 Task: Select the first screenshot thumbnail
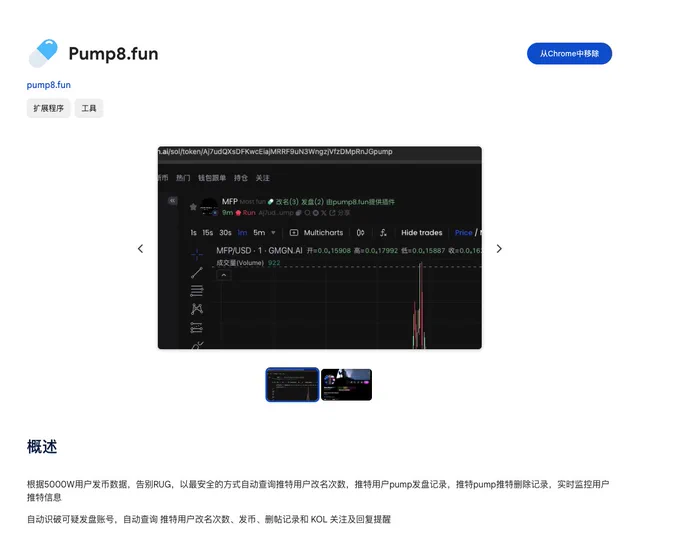tap(292, 384)
